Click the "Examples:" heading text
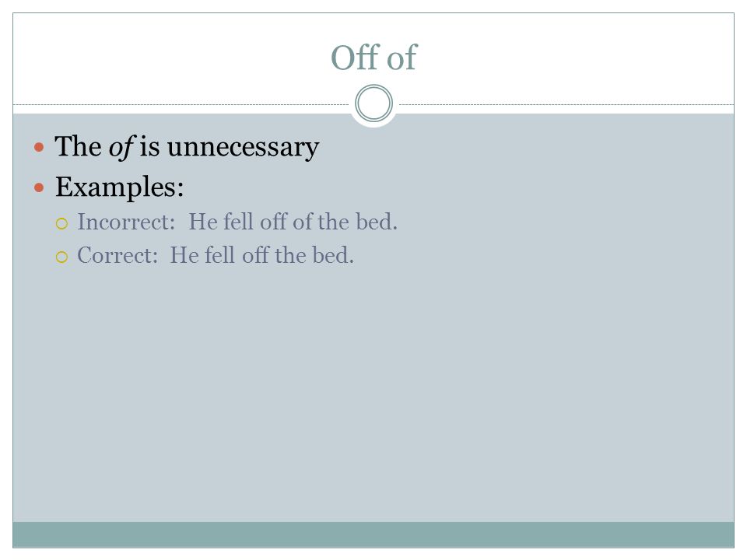The height and width of the screenshot is (560, 747). coord(120,187)
